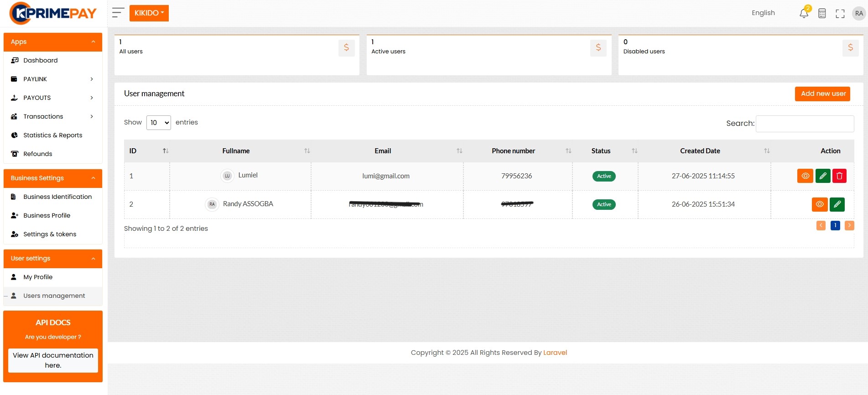Select the date 26-06-2025 15:51:34

click(703, 204)
